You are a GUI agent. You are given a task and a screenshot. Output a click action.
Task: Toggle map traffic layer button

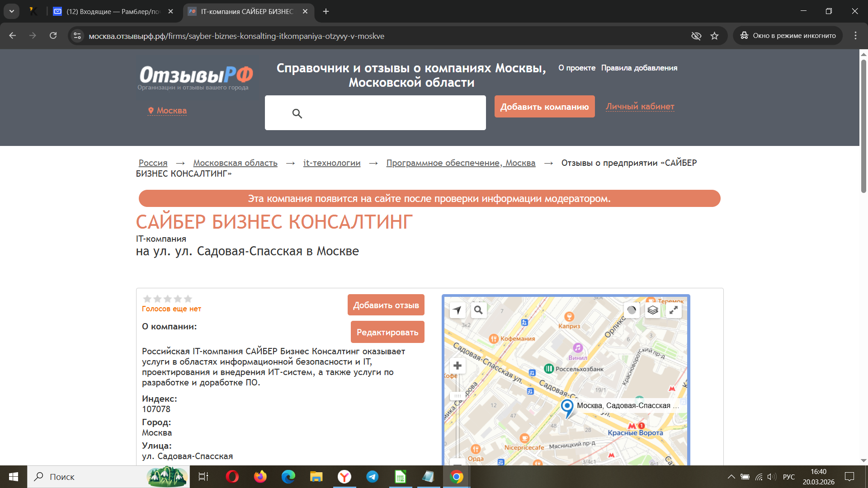[x=632, y=310]
